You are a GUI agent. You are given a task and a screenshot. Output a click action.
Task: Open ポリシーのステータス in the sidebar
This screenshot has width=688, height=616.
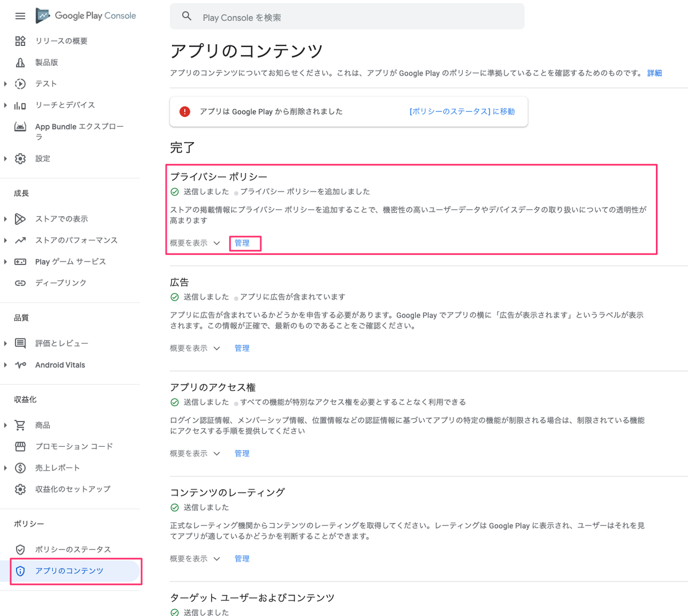[73, 549]
